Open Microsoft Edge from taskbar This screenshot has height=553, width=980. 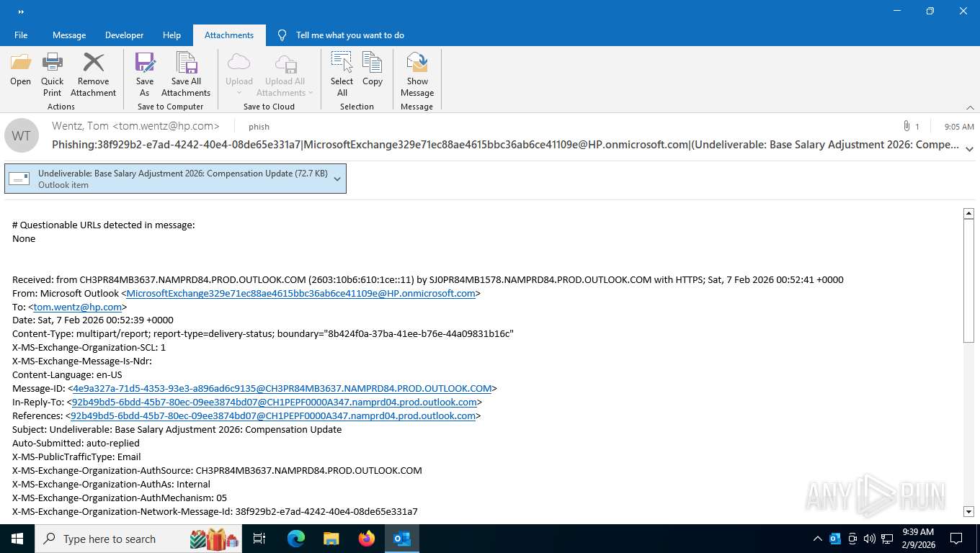296,539
